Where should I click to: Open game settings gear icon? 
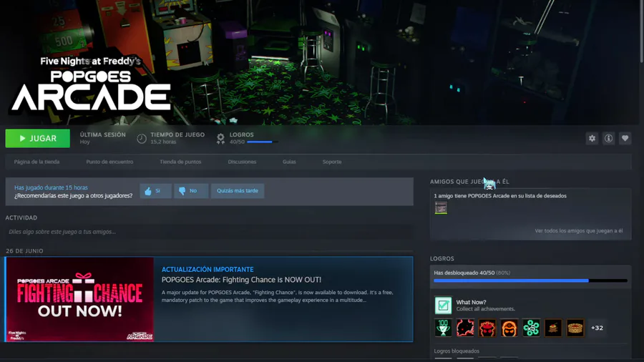[592, 138]
